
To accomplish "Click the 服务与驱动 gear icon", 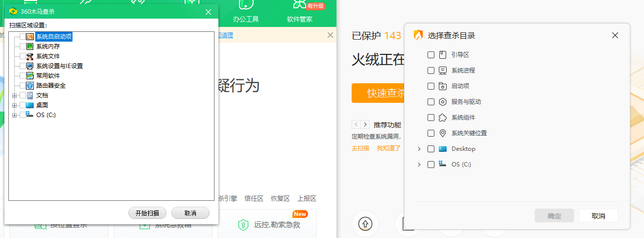I will tap(443, 102).
